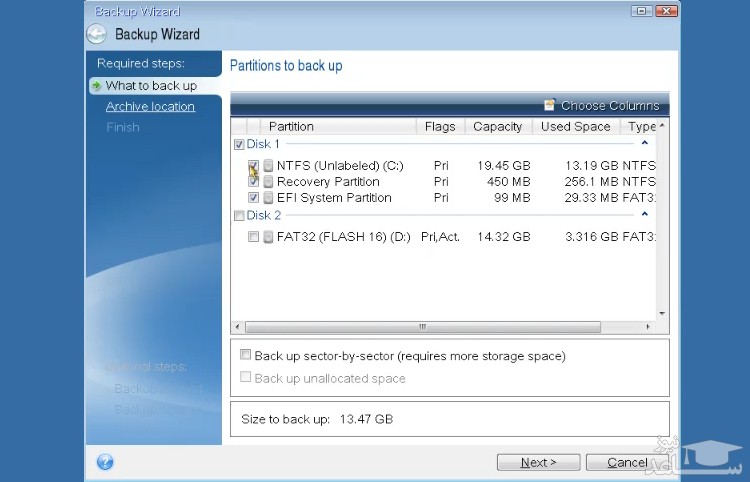Click the Next button
Screen dimensions: 750x482
click(539, 462)
